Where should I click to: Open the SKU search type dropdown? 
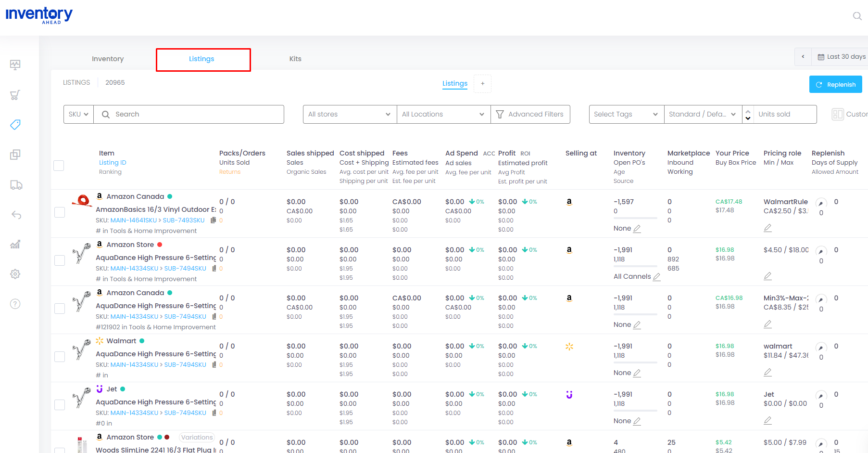[78, 114]
